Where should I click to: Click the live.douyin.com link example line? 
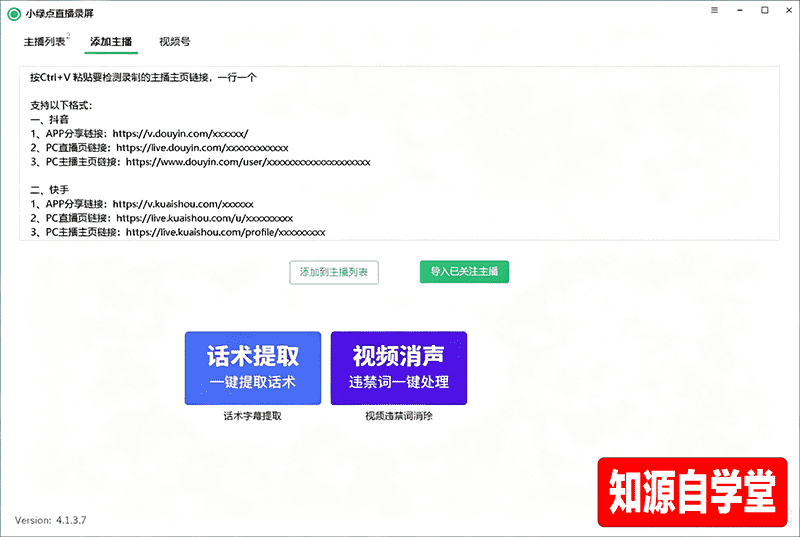point(159,148)
